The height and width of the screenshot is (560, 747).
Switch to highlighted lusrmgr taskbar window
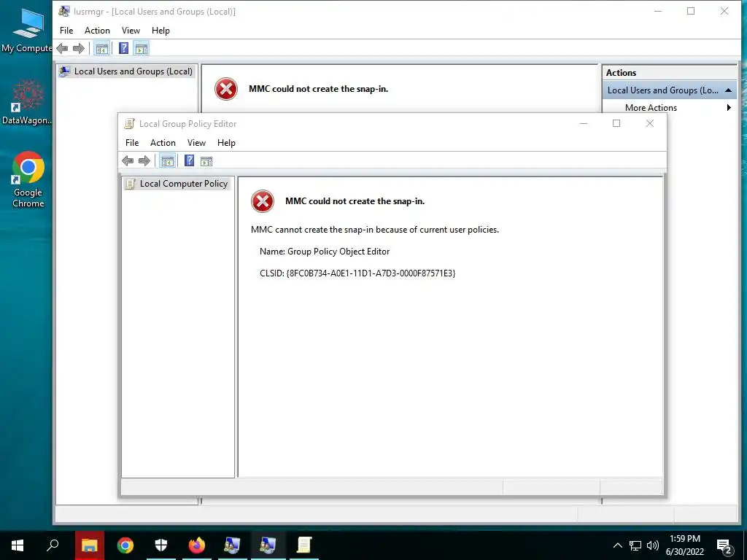[x=268, y=545]
